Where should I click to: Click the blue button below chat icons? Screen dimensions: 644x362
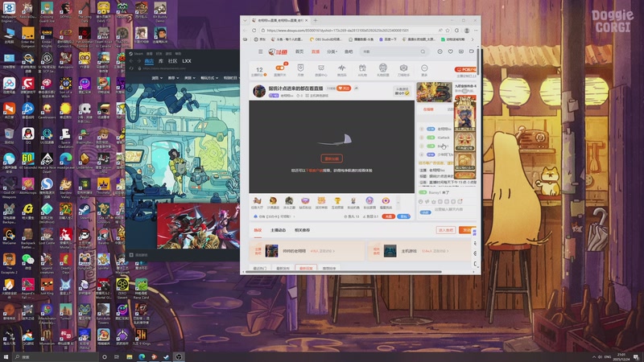tap(425, 212)
